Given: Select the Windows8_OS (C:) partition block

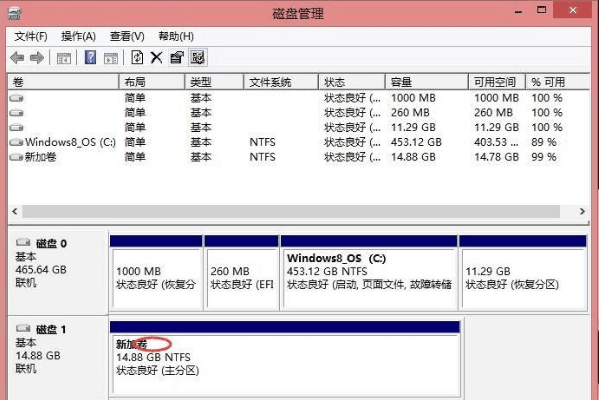Looking at the screenshot, I should 369,273.
